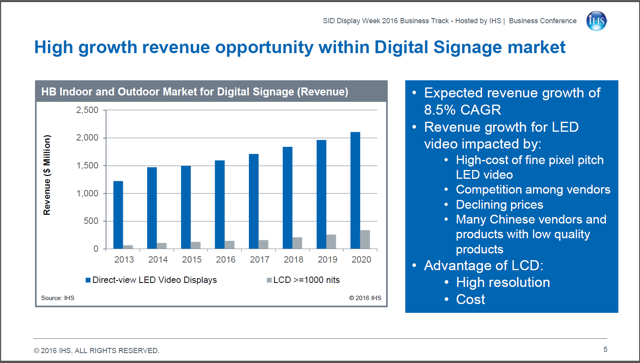Click the slide title about Digital Signage market
This screenshot has width=640, height=363.
(300, 47)
